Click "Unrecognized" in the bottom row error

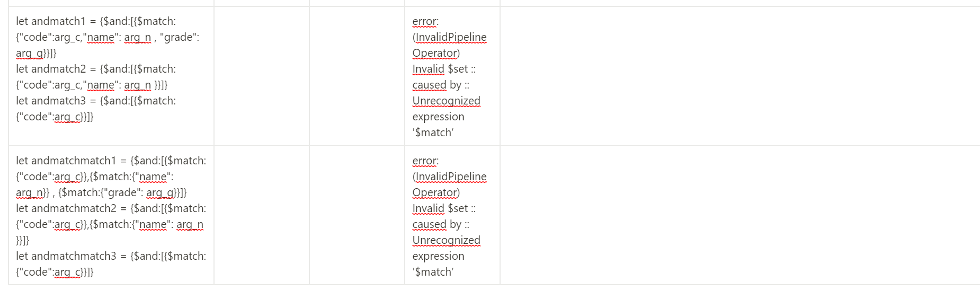pos(446,240)
